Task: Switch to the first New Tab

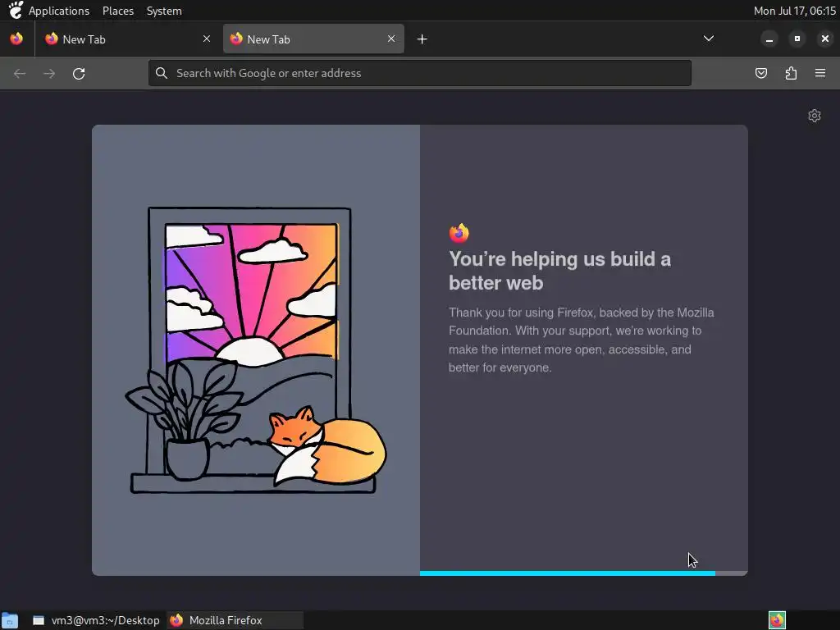Action: click(x=129, y=39)
